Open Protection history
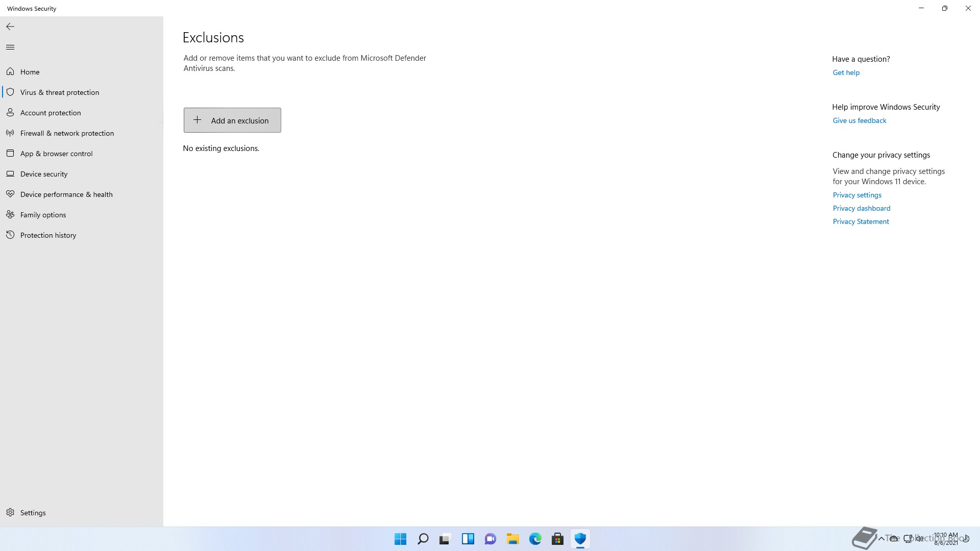 point(82,235)
